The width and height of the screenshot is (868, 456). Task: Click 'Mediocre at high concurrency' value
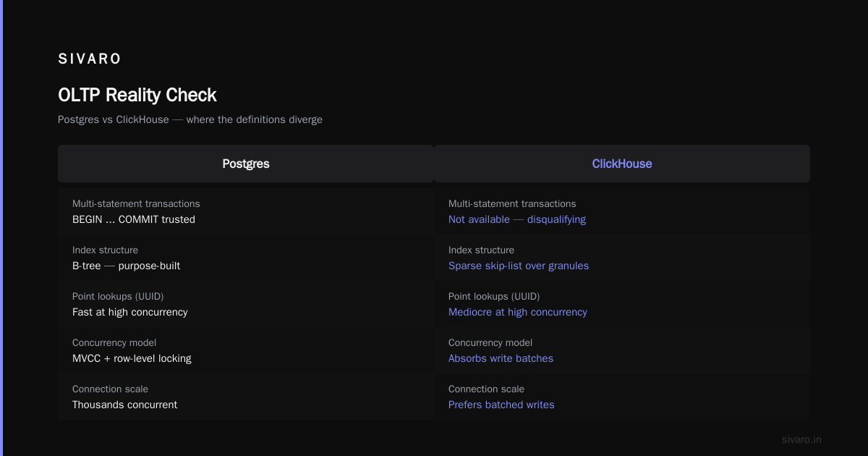pos(518,312)
